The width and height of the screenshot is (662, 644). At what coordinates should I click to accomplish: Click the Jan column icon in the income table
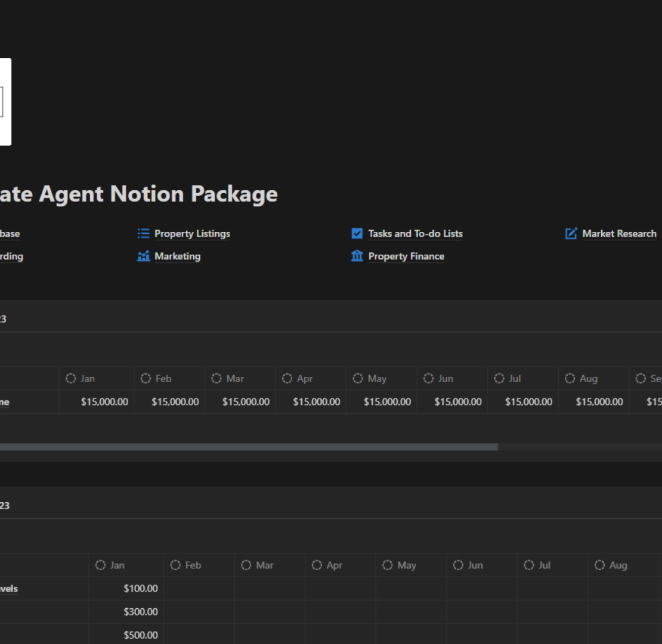(x=70, y=379)
